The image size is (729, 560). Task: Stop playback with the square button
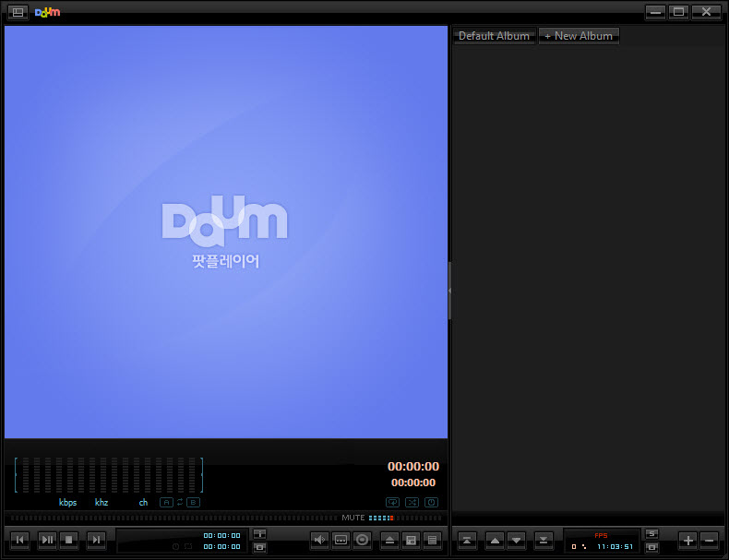coord(69,540)
